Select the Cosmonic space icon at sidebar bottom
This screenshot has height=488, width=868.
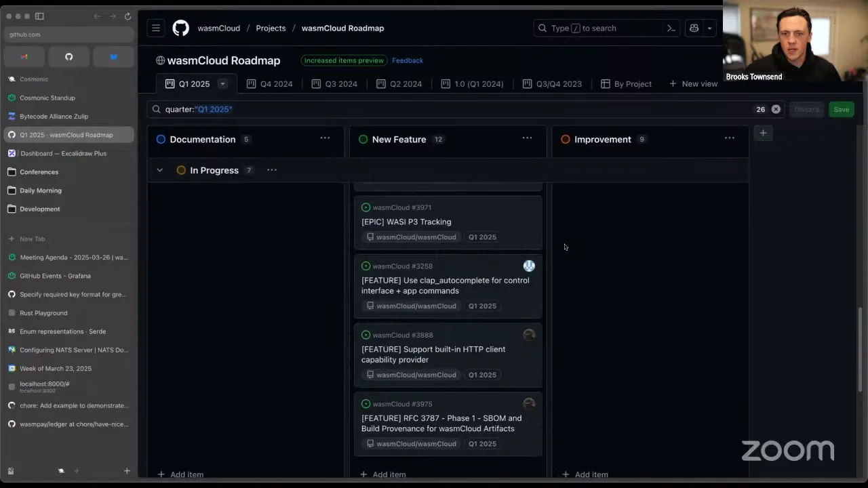click(61, 470)
